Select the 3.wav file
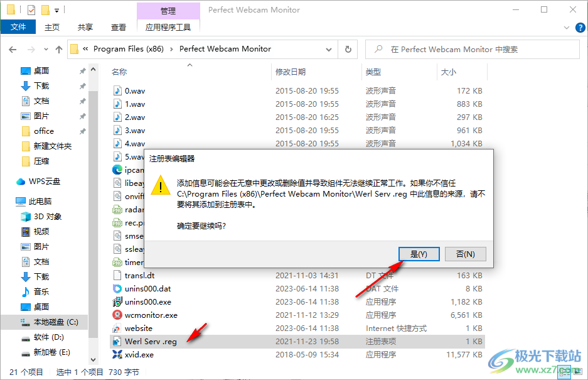This screenshot has width=588, height=380. [x=135, y=130]
